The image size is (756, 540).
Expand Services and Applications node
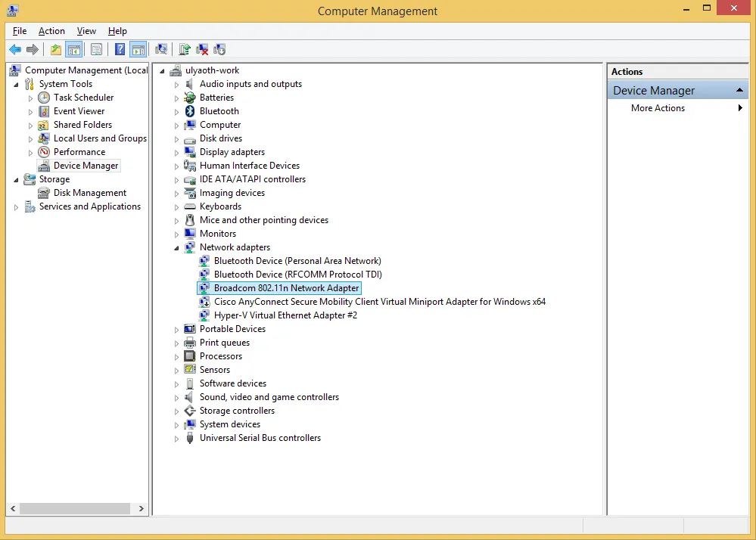pos(16,207)
